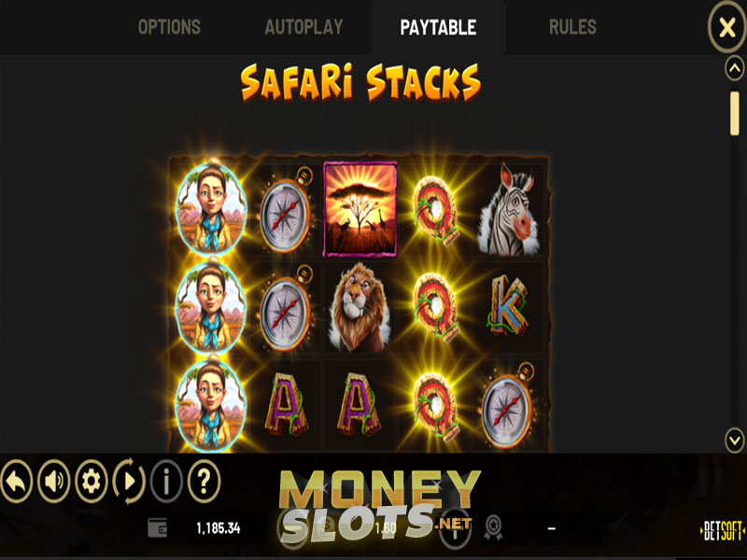Mute the game sound speaker icon

(54, 482)
